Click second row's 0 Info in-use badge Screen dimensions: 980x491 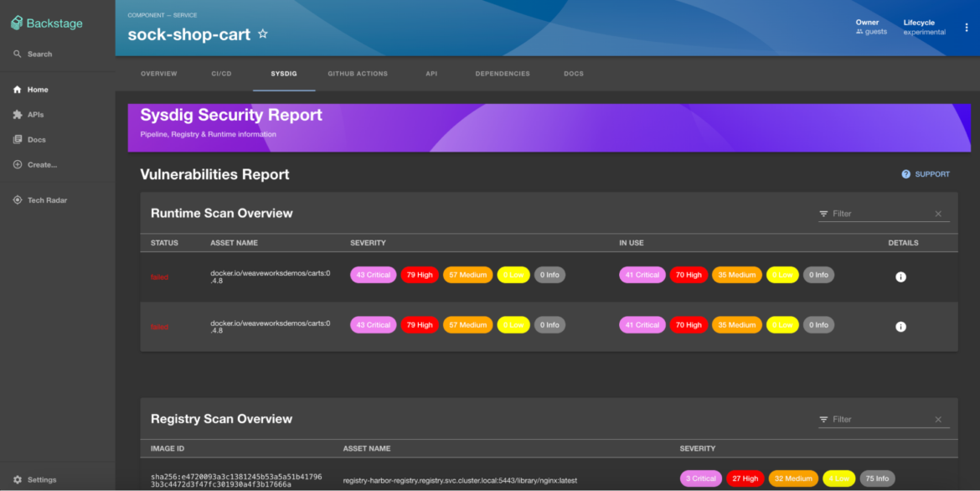point(818,324)
